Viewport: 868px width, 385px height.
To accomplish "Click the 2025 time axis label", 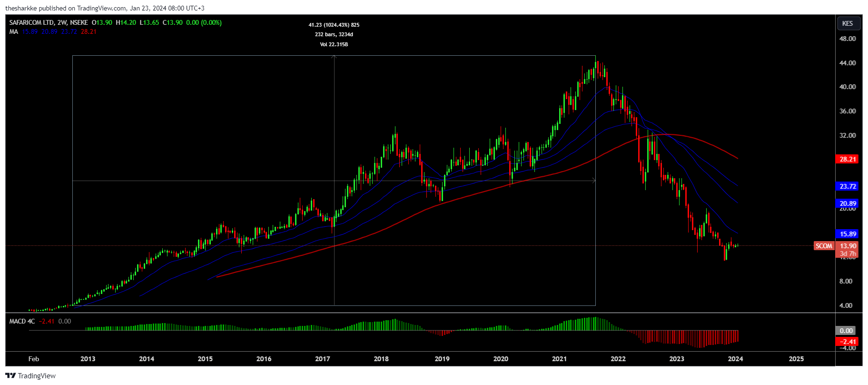I will (796, 359).
